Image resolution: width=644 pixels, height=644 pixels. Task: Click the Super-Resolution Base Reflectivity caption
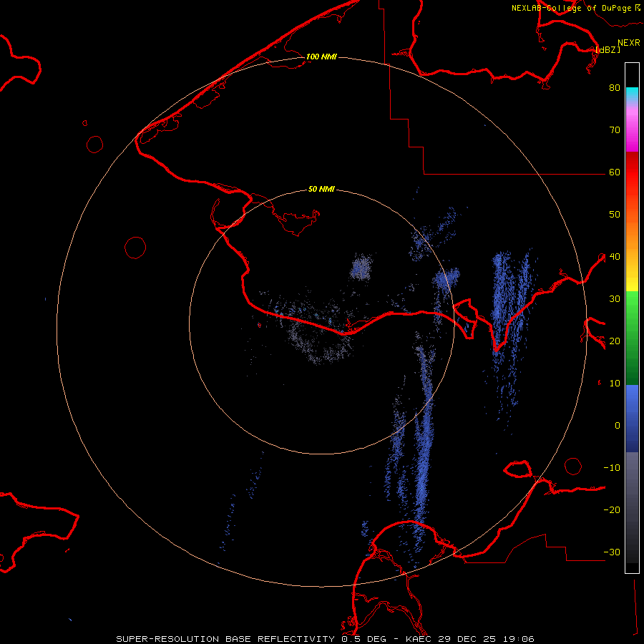(x=325, y=639)
